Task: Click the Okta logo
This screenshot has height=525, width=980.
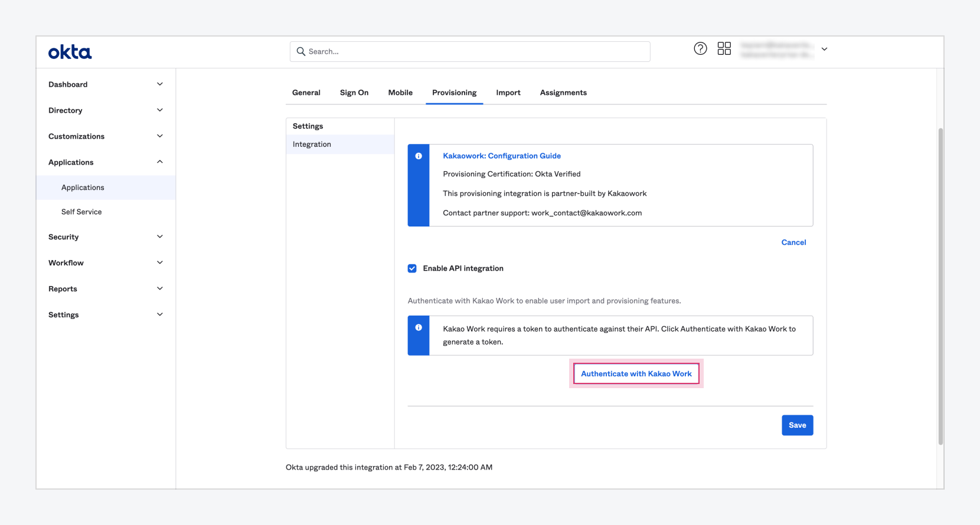Action: pyautogui.click(x=70, y=52)
